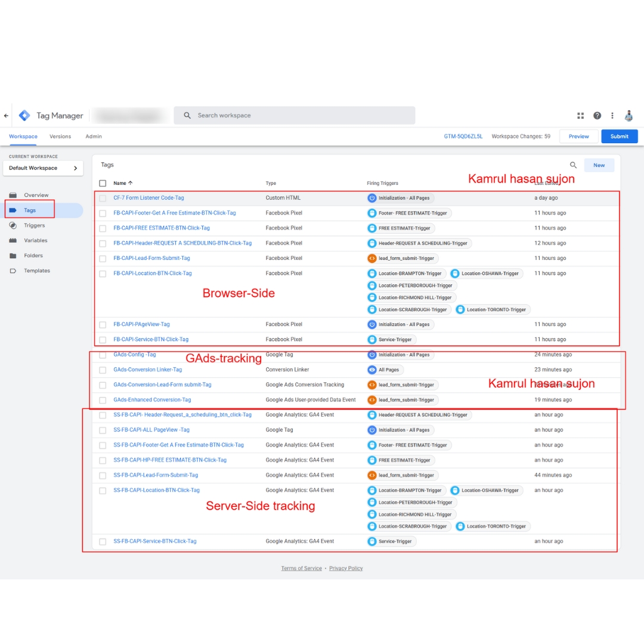
Task: Click the Preview button
Action: [578, 137]
